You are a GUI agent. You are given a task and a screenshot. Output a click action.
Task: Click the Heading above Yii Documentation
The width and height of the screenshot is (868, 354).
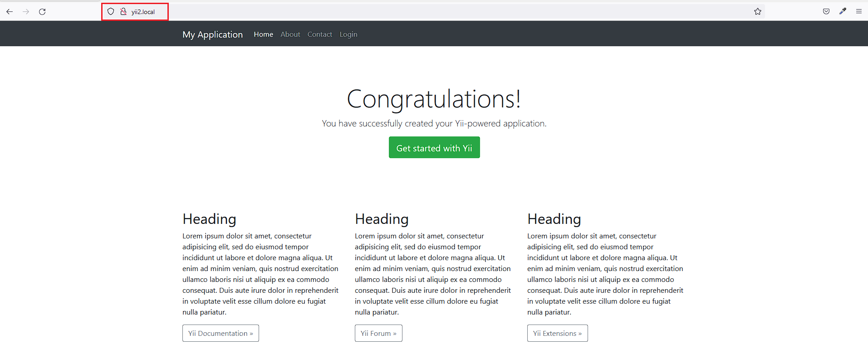[x=209, y=219]
